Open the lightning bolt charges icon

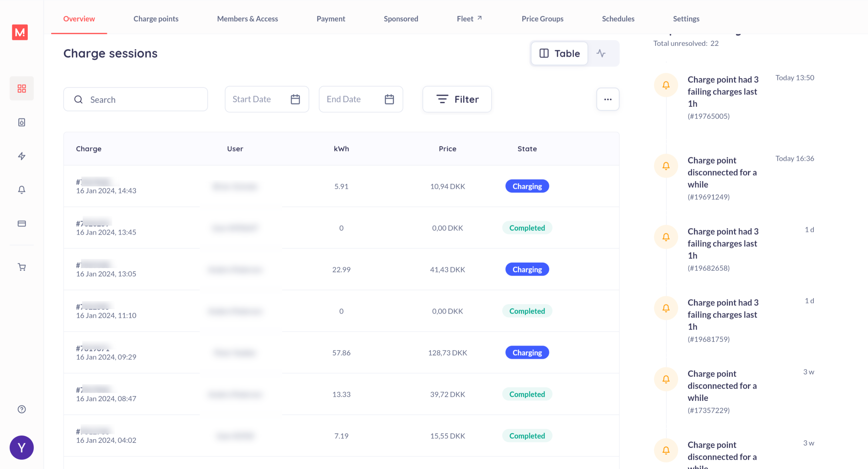coord(22,156)
